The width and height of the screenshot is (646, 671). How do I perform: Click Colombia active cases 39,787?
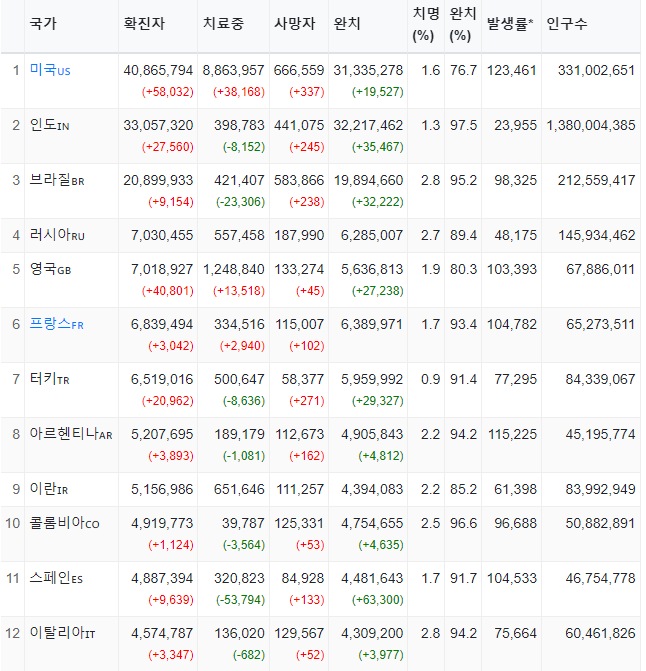243,523
